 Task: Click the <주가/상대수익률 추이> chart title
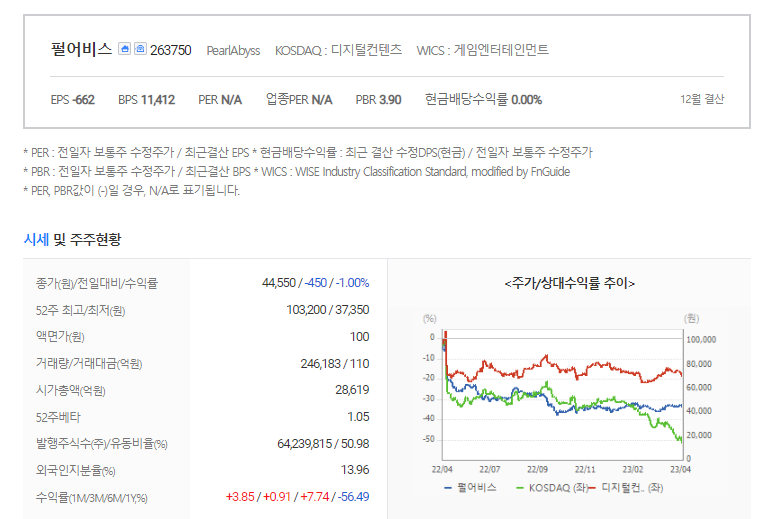coord(570,283)
